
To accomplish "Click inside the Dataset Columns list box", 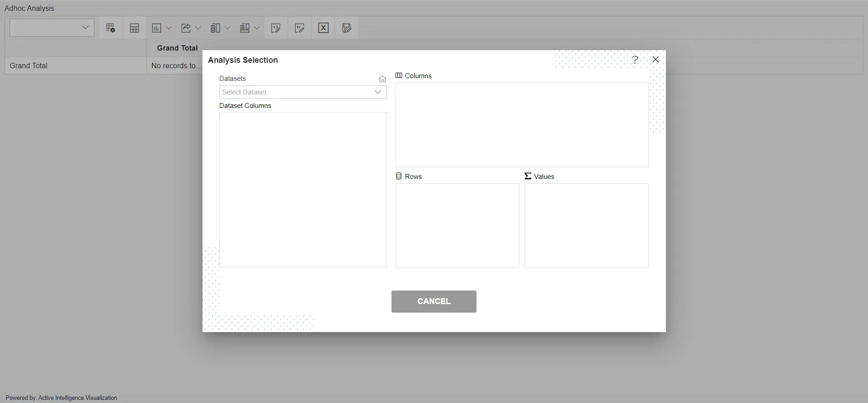I will pos(303,190).
